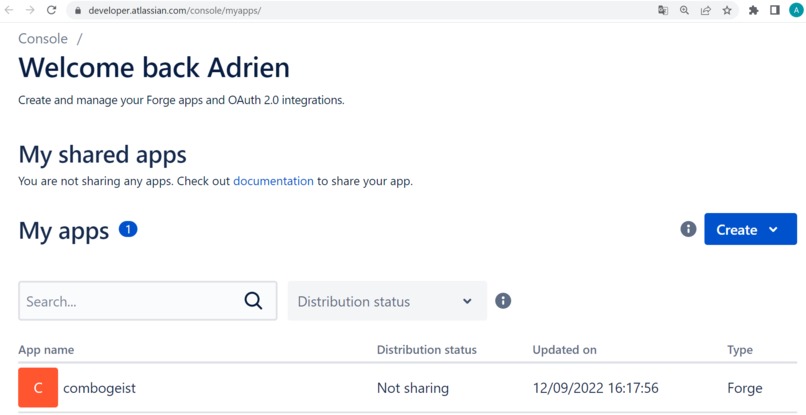
Task: Open the translate page icon
Action: click(x=663, y=10)
